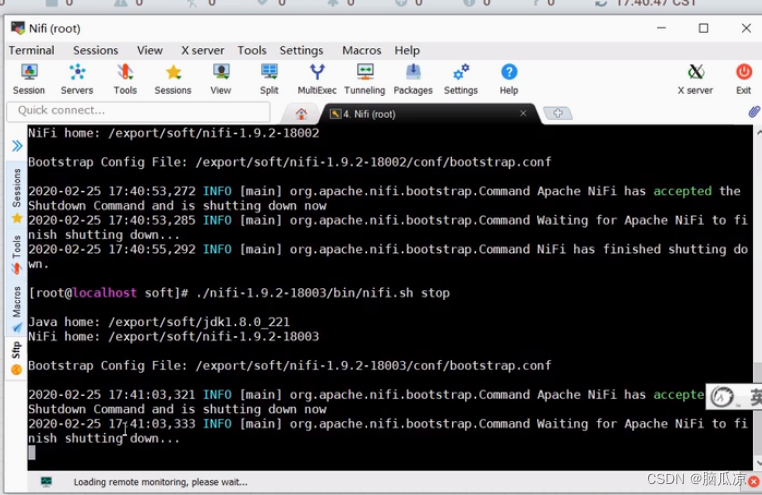Open the Tools side panel tab
The height and width of the screenshot is (495, 762).
point(17,255)
